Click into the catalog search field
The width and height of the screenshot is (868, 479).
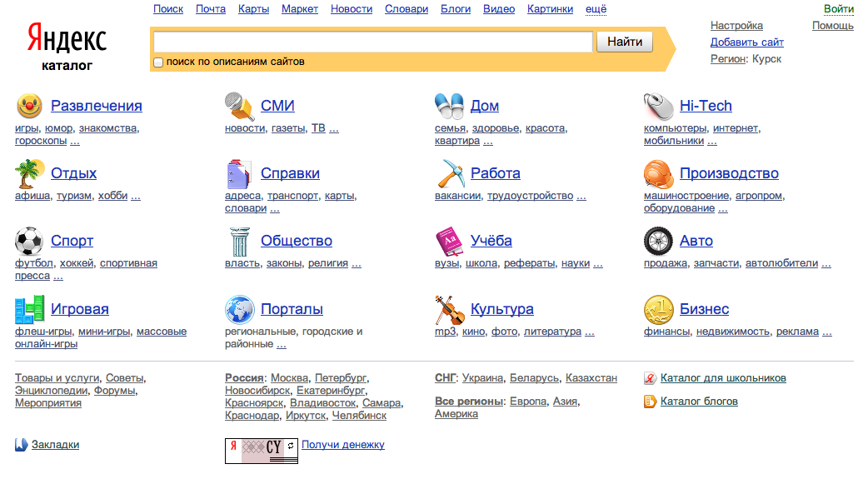[x=373, y=42]
